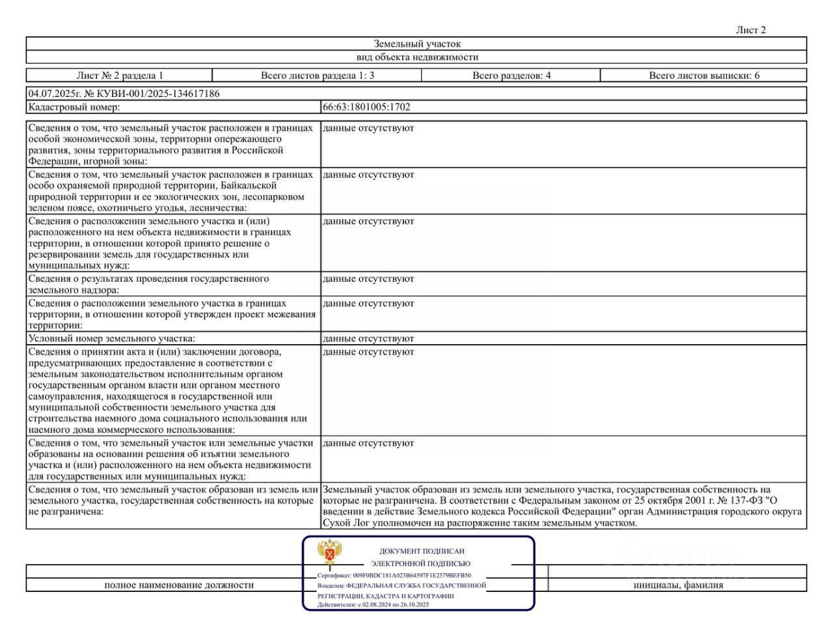Click request number КУВИ-001/2025-134617186 line
The image size is (833, 644).
(124, 94)
